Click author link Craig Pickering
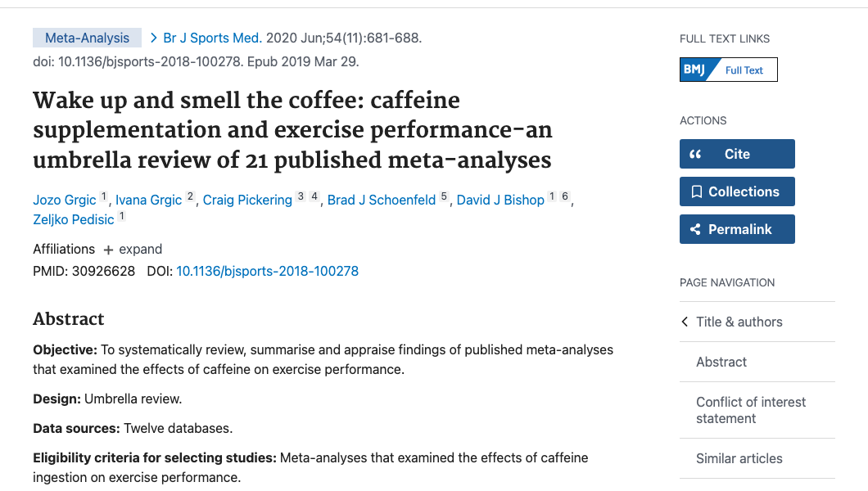The width and height of the screenshot is (868, 491). pyautogui.click(x=247, y=199)
